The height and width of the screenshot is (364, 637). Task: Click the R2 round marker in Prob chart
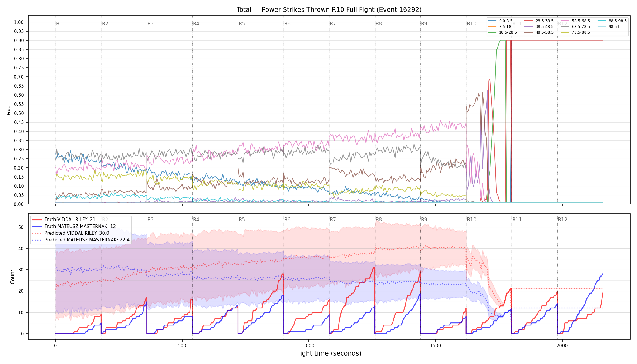105,24
